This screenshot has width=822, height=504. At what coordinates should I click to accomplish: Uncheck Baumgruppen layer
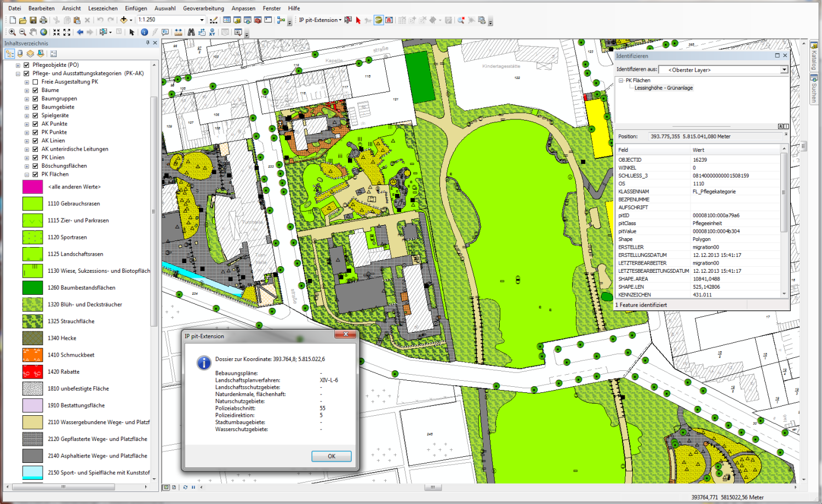(35, 99)
